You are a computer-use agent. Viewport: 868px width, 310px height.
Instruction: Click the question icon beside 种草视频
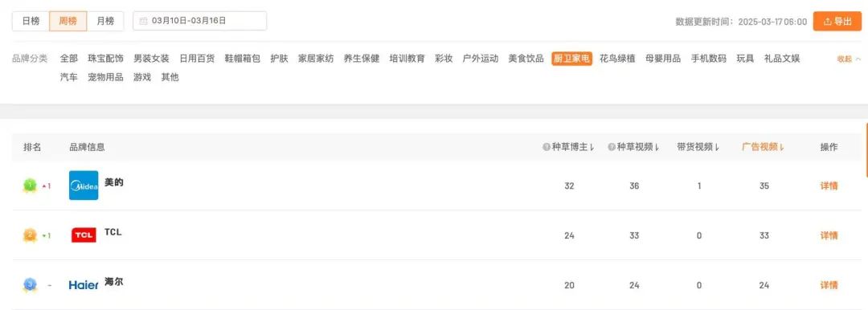click(612, 147)
